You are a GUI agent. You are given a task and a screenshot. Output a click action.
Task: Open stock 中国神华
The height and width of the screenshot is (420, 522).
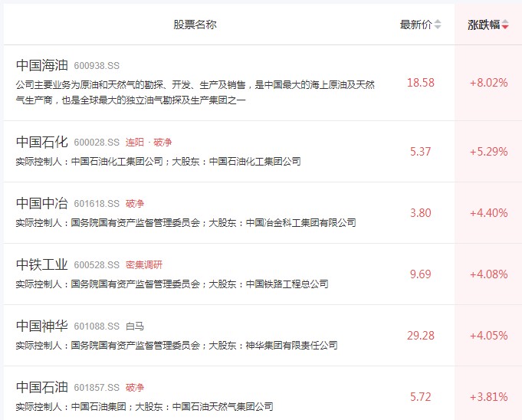42,326
